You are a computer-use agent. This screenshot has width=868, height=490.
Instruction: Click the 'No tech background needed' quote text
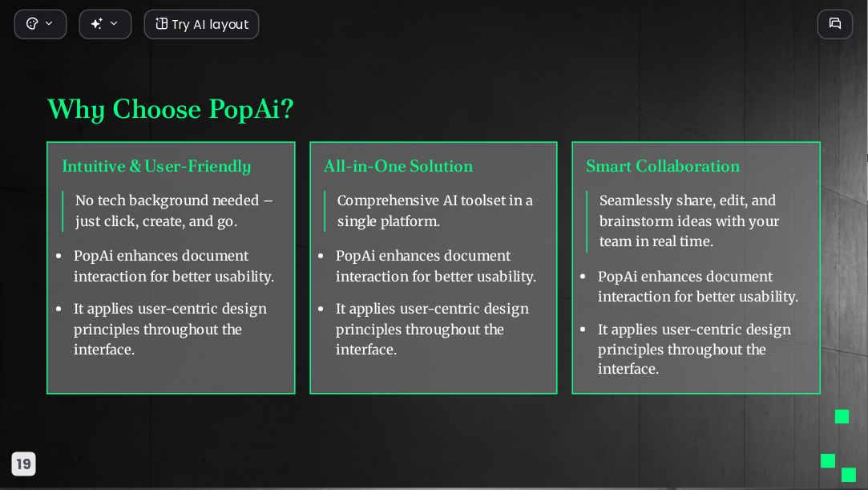click(x=174, y=211)
